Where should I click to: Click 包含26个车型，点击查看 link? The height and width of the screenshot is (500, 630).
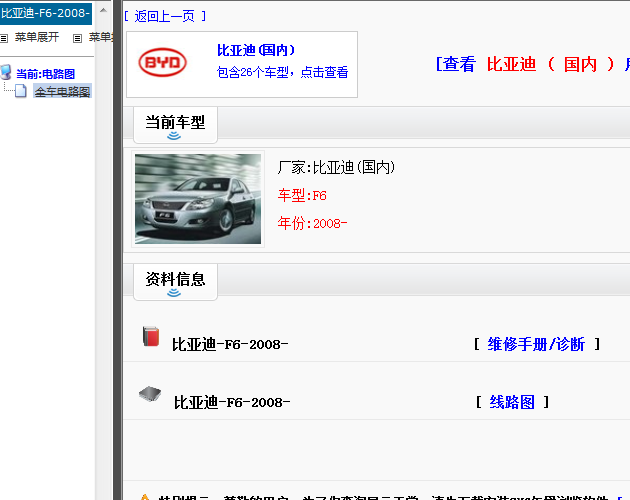[282, 72]
